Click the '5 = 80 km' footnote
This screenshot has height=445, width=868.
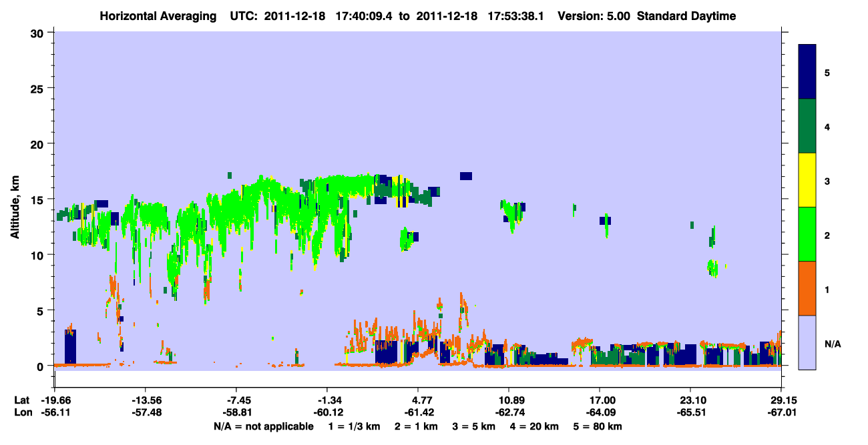(x=597, y=426)
